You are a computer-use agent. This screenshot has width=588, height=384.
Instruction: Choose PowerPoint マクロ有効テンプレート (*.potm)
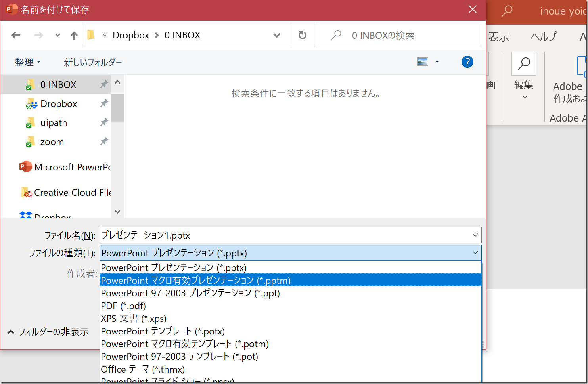click(291, 344)
